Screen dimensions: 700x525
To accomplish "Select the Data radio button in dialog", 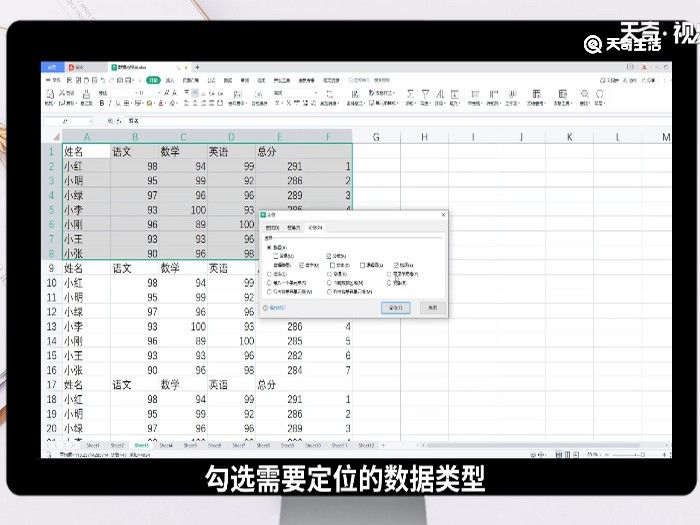I will coord(269,247).
